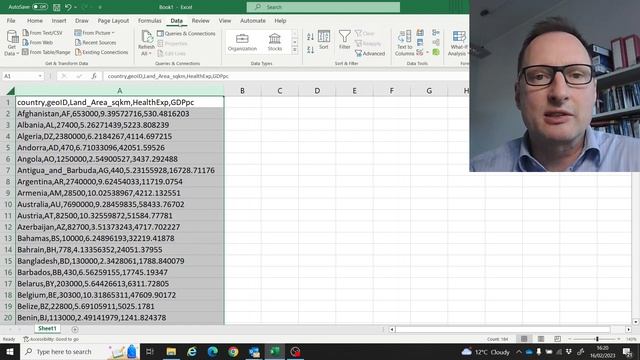640x360 pixels.
Task: Click the Search box in the title bar
Action: (x=323, y=7)
